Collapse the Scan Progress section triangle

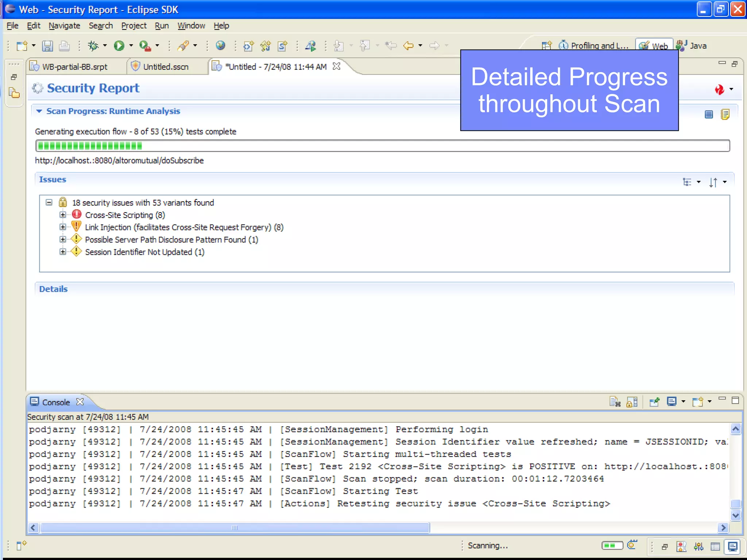(39, 111)
